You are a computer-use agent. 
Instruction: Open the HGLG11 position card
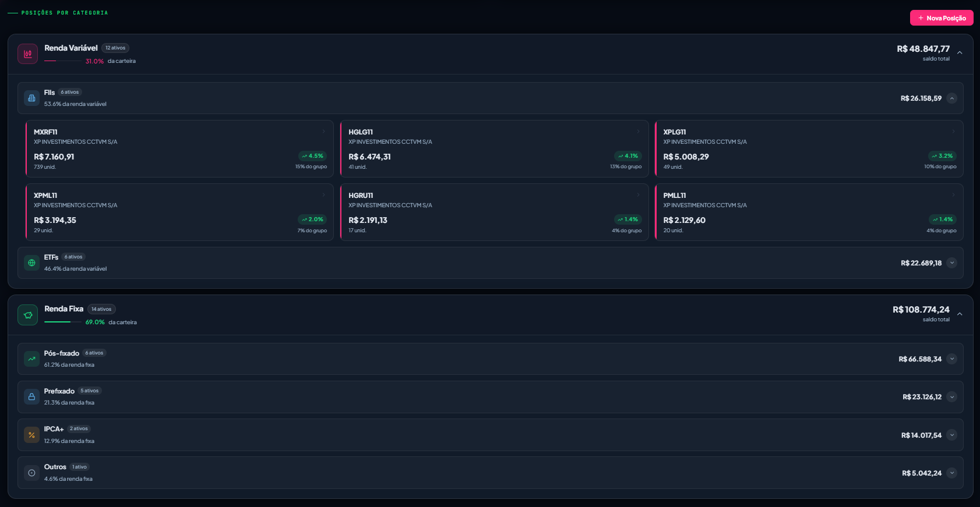[494, 148]
